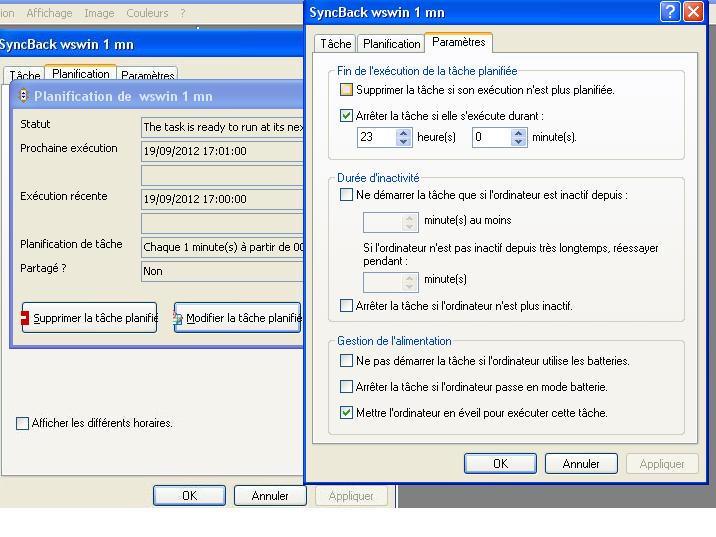Uncheck Arrêter la tâche si elle s'exécute durant
The height and width of the screenshot is (537, 716).
346,116
